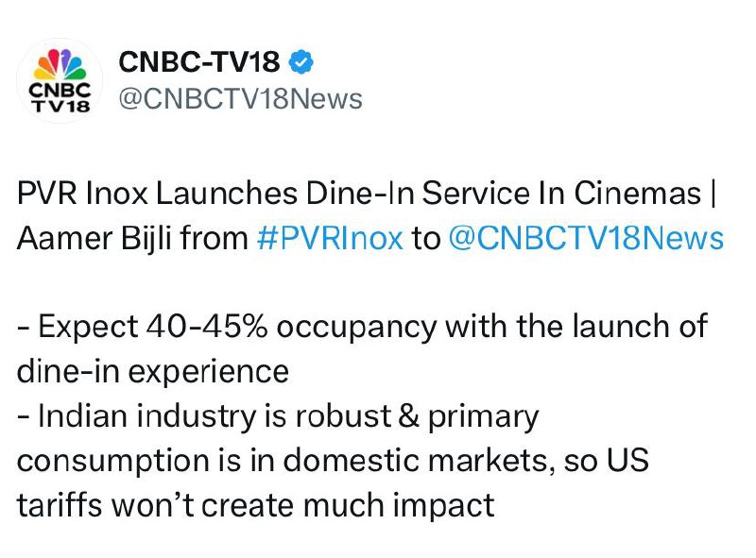The image size is (756, 558).
Task: Click the 'consumption is in domestic markets' line
Action: pyautogui.click(x=236, y=460)
